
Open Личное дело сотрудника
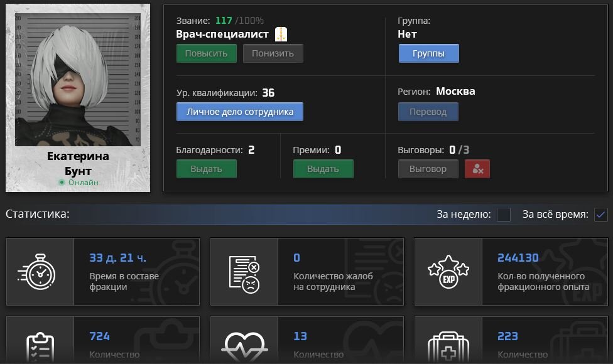(240, 112)
